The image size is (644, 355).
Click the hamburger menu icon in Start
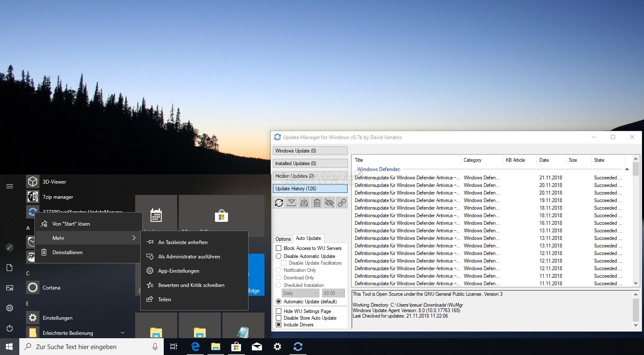click(10, 186)
